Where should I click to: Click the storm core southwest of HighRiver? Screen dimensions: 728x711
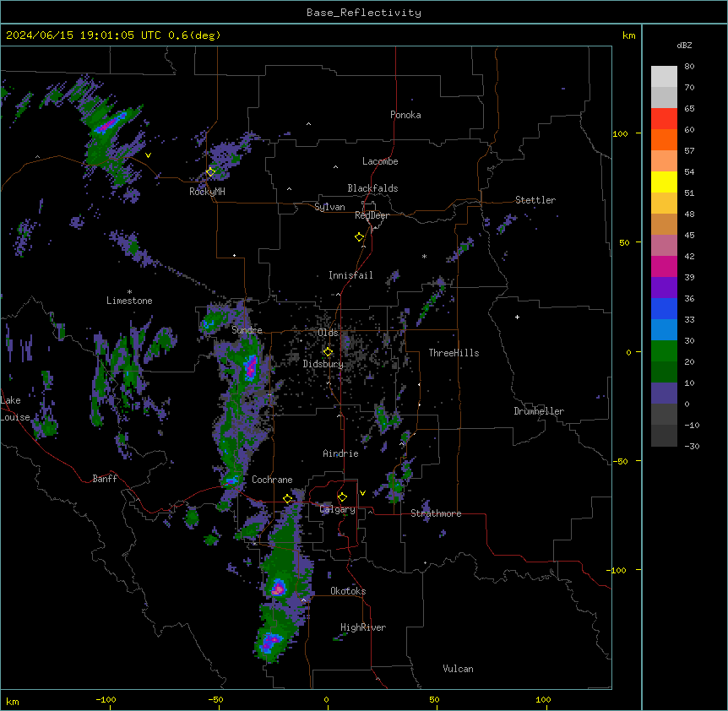[x=269, y=643]
